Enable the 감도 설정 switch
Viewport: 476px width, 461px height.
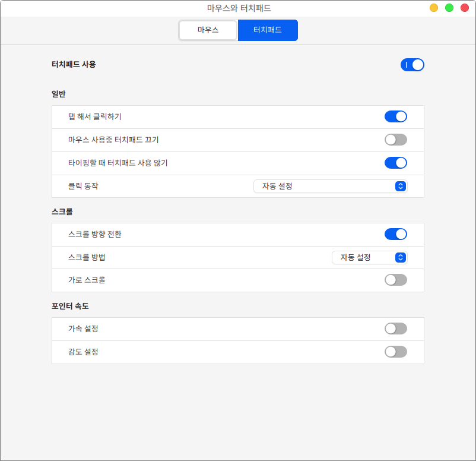(x=395, y=352)
